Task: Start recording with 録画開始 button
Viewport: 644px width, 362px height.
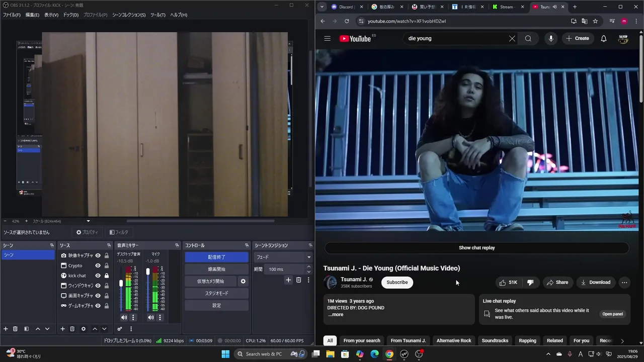Action: pyautogui.click(x=216, y=269)
